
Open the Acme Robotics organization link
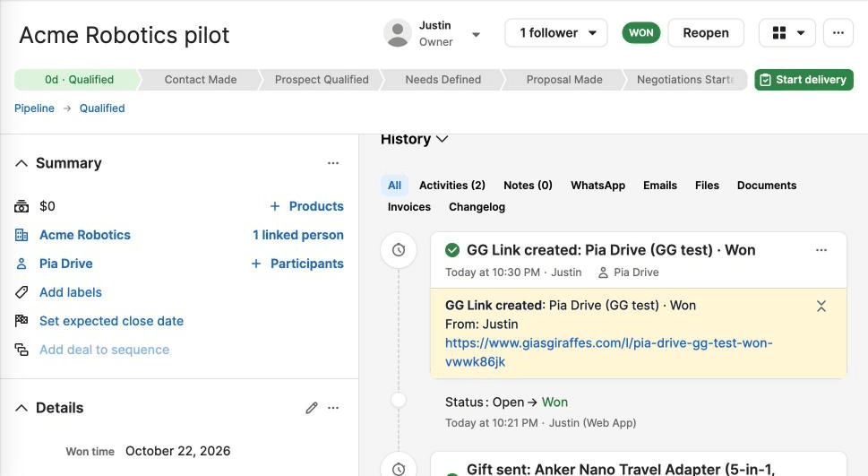pos(85,235)
